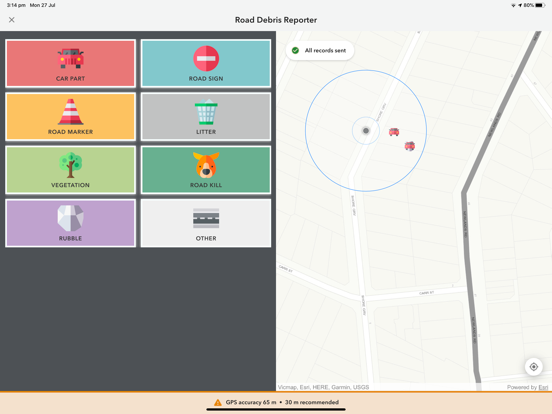Tap the OTHER label

tap(206, 238)
